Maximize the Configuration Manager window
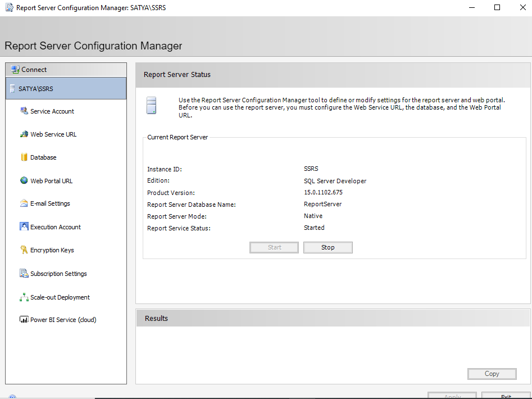This screenshot has height=399, width=532. [497, 8]
